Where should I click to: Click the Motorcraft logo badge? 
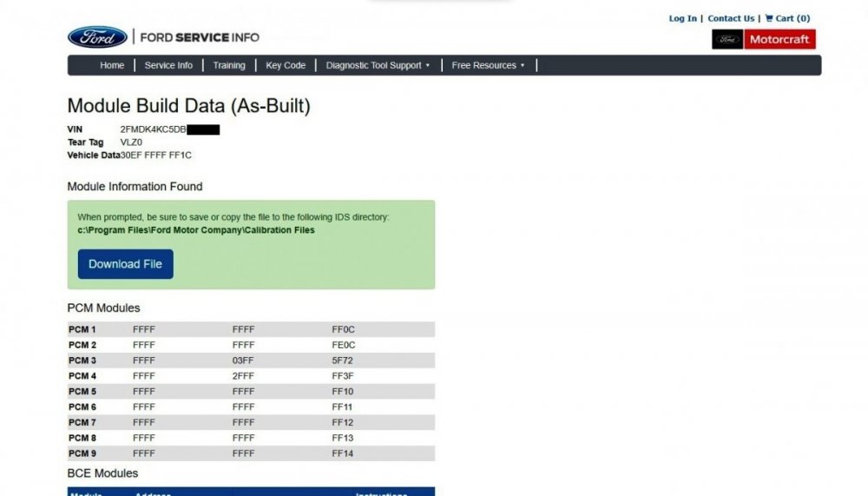(779, 40)
